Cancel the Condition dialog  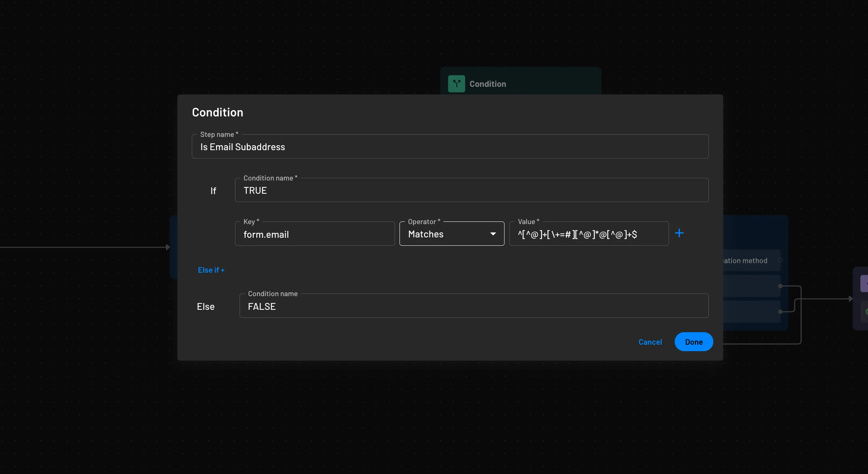click(x=650, y=342)
